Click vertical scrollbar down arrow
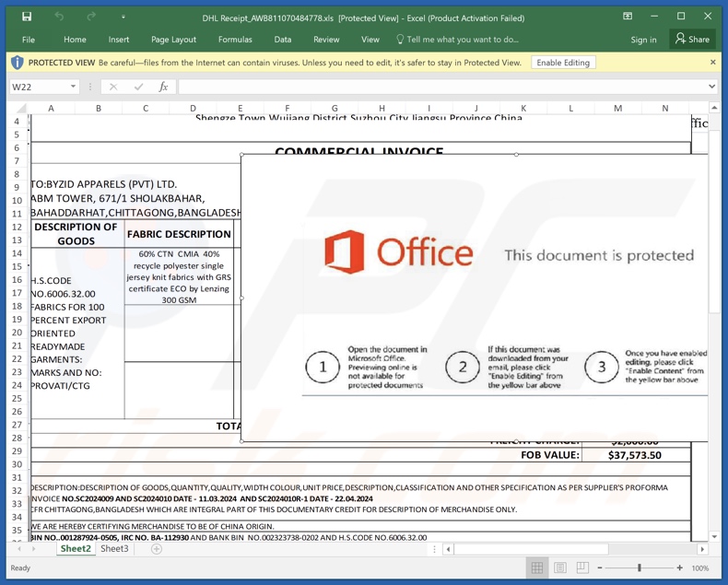Viewport: 728px width, 585px height. 714,537
